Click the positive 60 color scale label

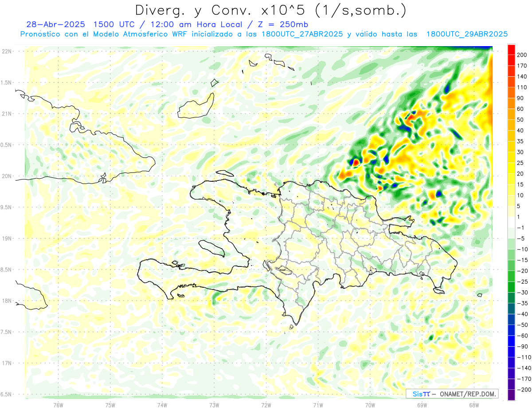[521, 109]
